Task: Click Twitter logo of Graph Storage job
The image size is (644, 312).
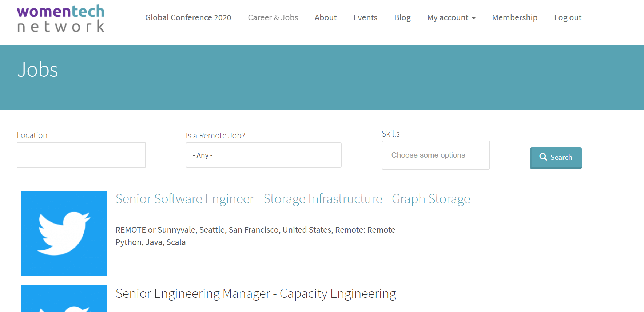Action: coord(64,233)
